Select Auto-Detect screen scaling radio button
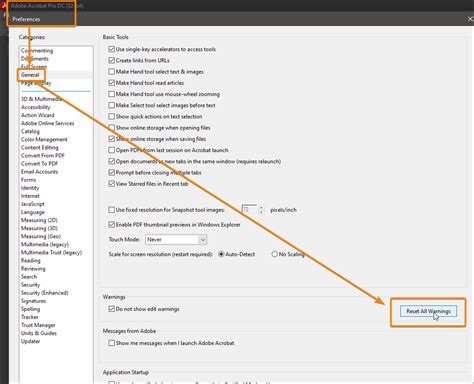474x384 pixels. [221, 254]
